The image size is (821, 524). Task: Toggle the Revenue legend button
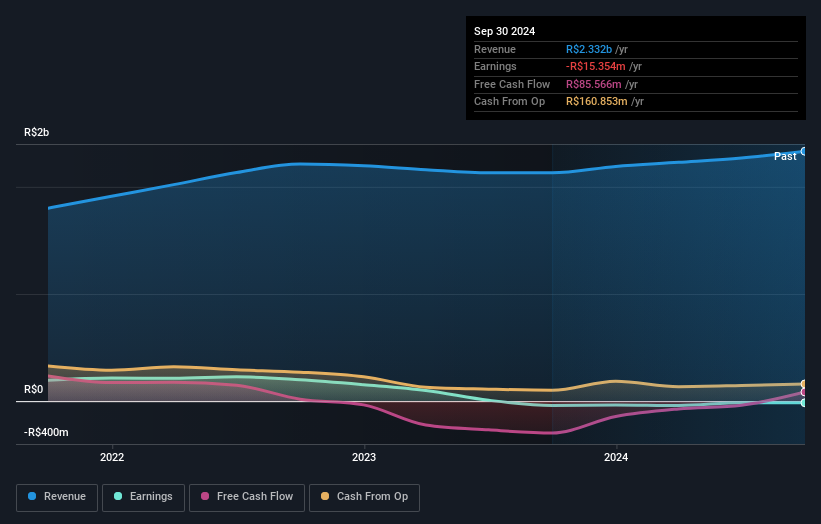click(57, 497)
